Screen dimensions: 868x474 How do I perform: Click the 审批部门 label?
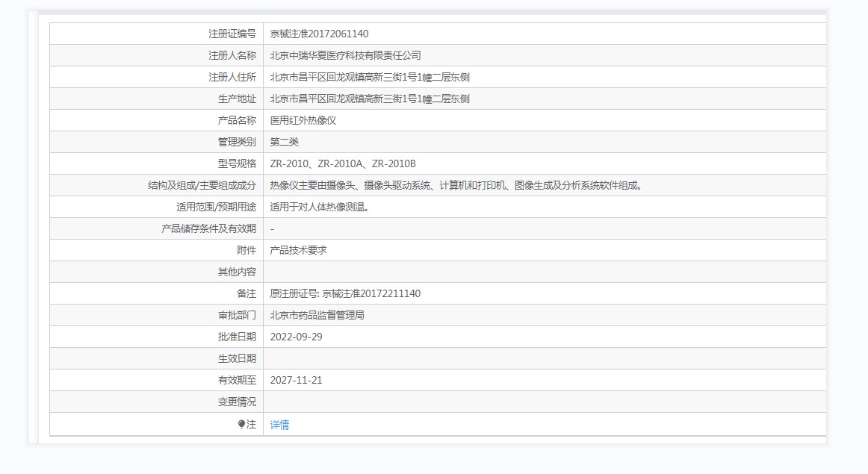[237, 315]
